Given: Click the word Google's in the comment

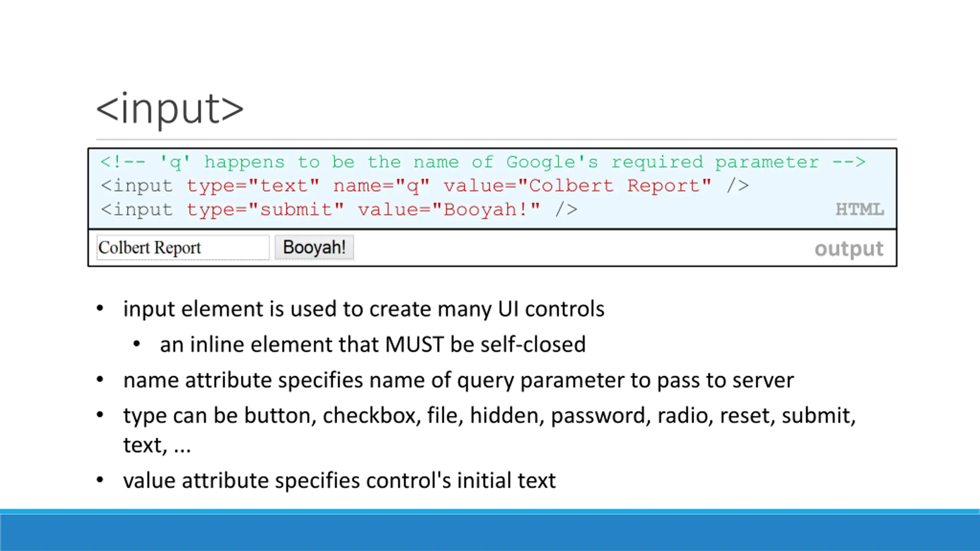Looking at the screenshot, I should [x=552, y=162].
